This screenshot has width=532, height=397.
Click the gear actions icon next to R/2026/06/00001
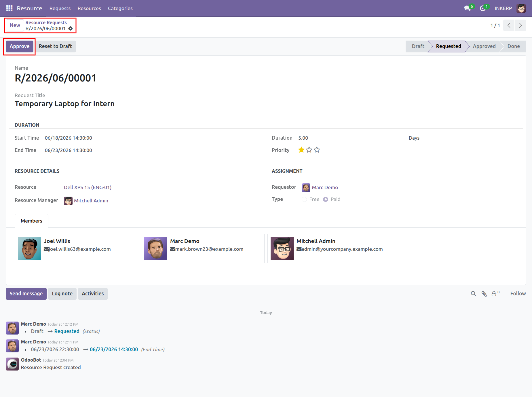(71, 29)
